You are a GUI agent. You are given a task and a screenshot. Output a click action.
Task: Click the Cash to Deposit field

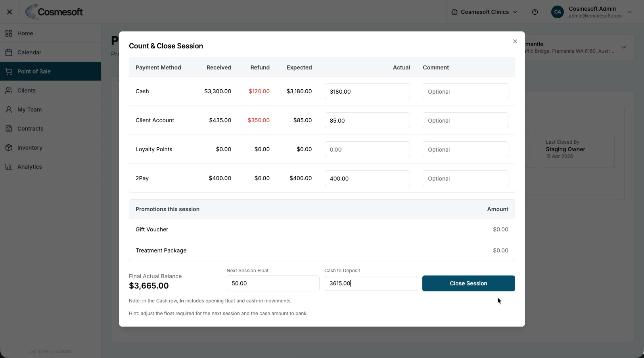(371, 283)
